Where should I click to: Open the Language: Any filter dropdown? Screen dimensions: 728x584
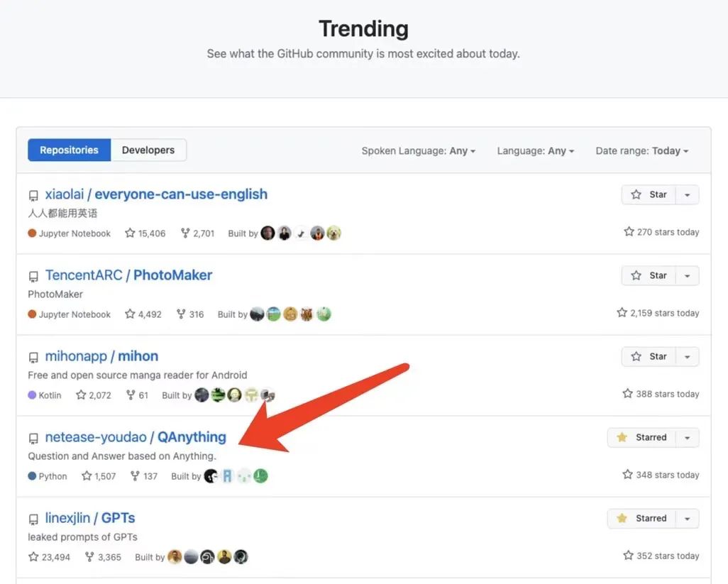[535, 151]
